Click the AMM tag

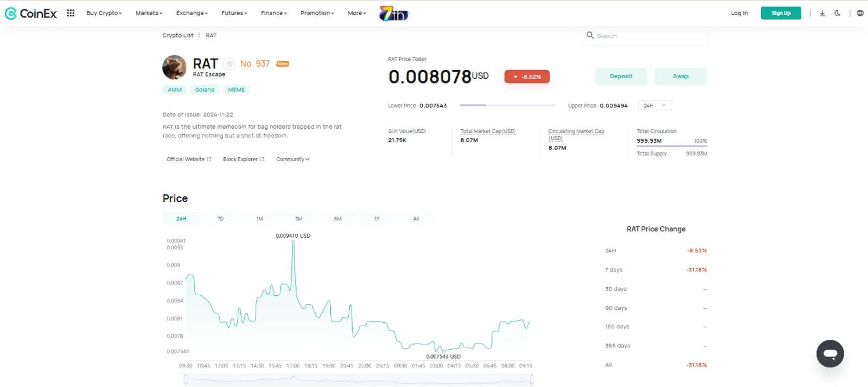[175, 90]
